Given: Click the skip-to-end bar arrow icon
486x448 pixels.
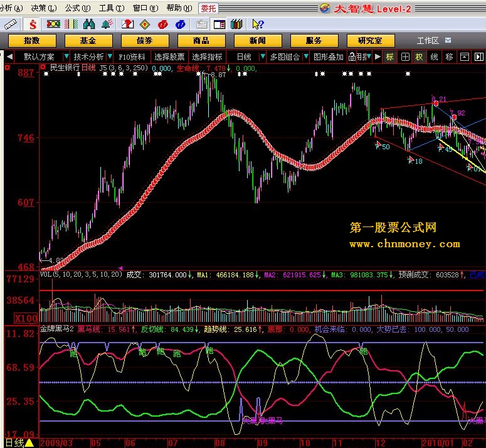Looking at the screenshot, I should click(479, 57).
